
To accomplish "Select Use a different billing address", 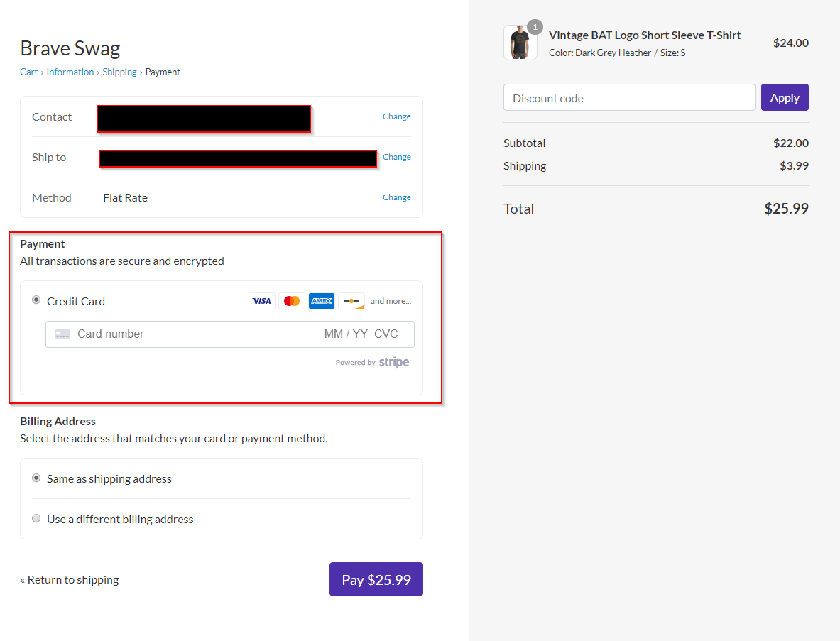I will (x=36, y=519).
